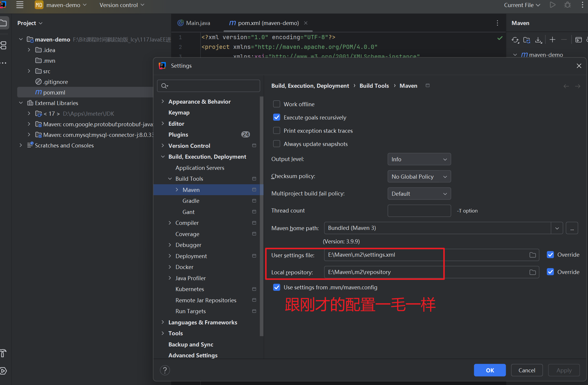Viewport: 588px width, 385px height.
Task: Uncheck Execute goals recursively
Action: coord(277,117)
